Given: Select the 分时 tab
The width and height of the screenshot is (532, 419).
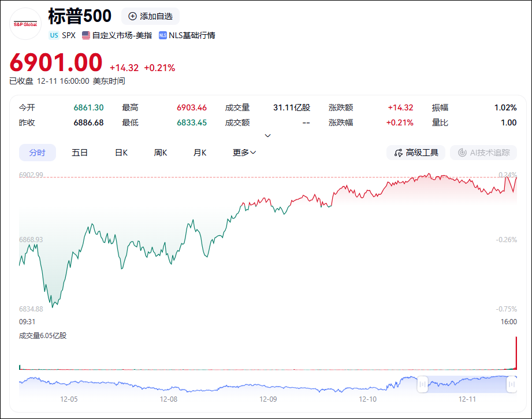Looking at the screenshot, I should (38, 153).
